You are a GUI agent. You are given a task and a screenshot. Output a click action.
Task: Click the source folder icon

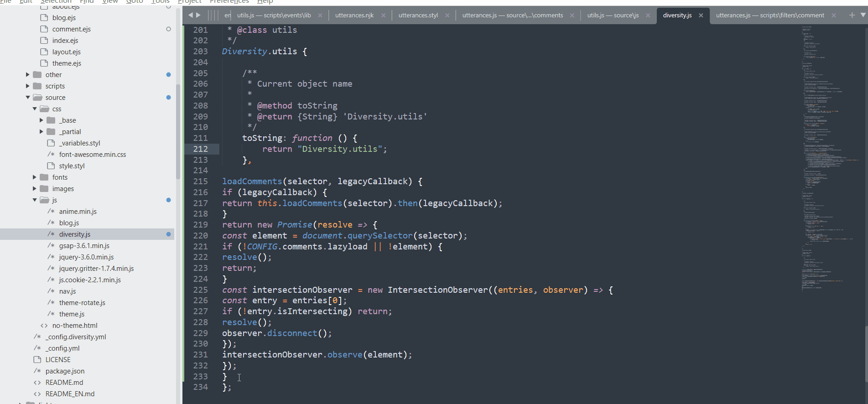point(37,98)
